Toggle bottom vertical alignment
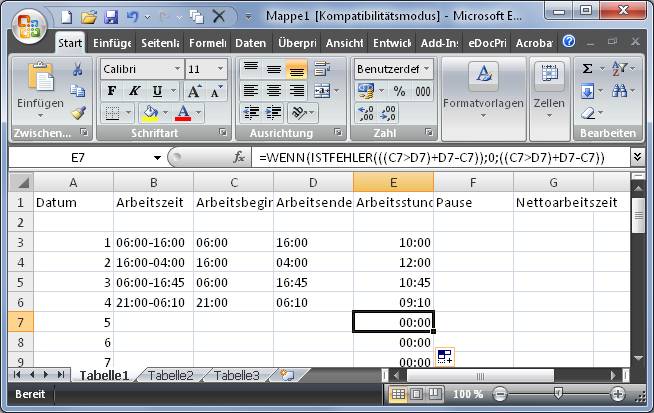The width and height of the screenshot is (654, 413). tap(297, 69)
